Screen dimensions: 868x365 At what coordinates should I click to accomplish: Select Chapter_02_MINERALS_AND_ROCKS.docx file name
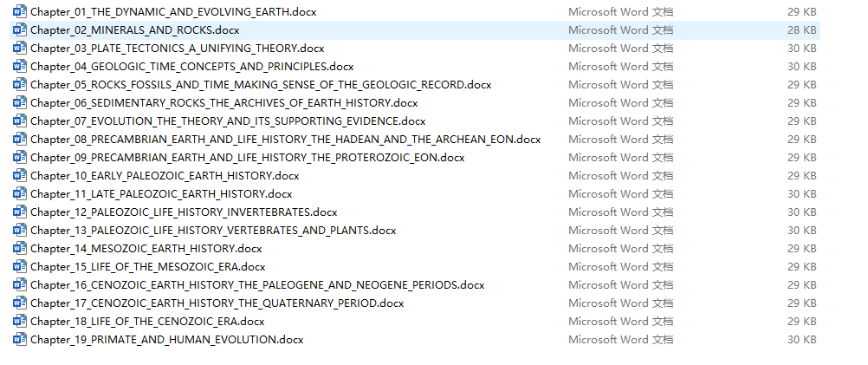[135, 30]
